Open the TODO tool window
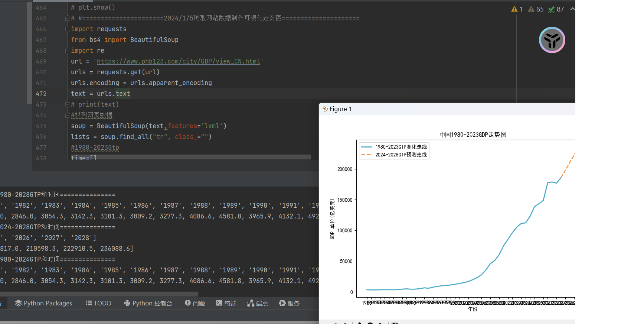 coord(98,303)
